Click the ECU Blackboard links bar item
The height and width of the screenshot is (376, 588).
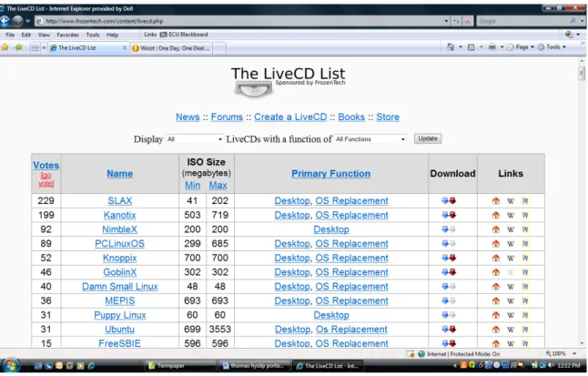(x=184, y=35)
